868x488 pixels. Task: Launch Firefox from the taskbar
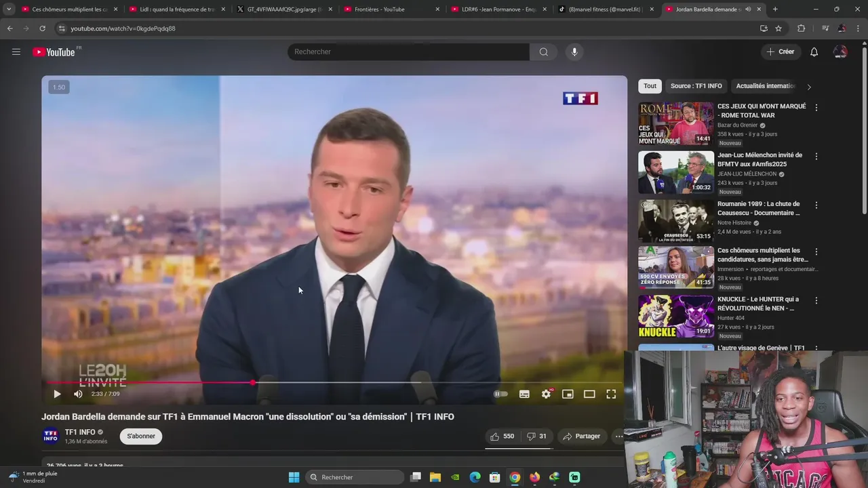[534, 477]
